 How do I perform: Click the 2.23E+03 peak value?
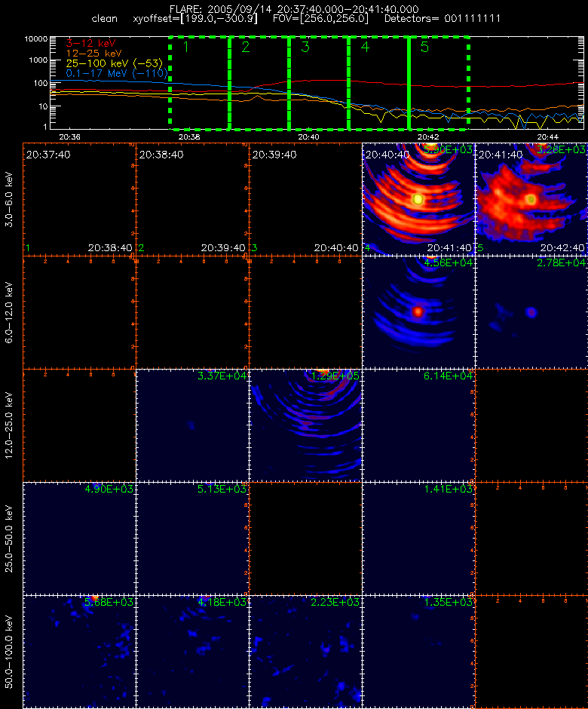click(x=335, y=602)
